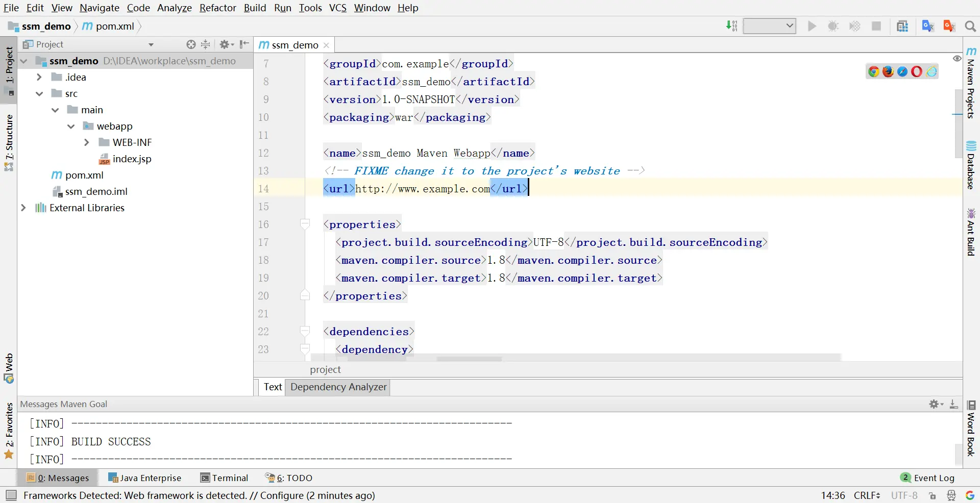Click Google icon in status bar
Image resolution: width=980 pixels, height=503 pixels.
click(970, 495)
